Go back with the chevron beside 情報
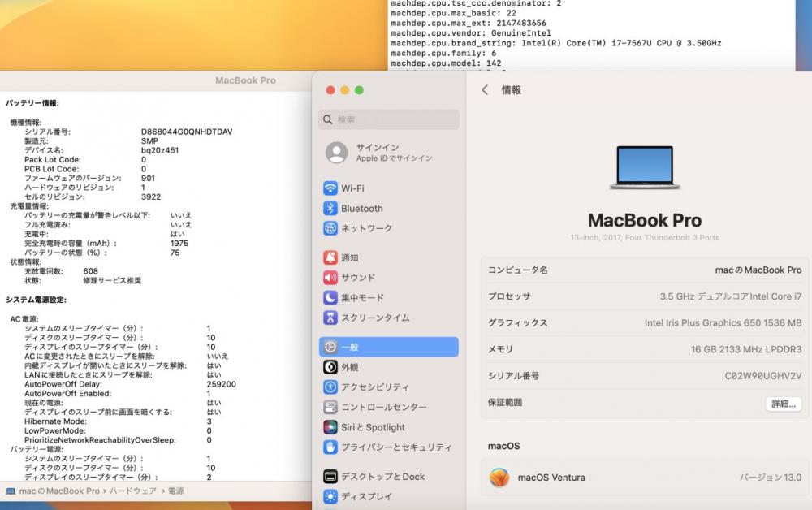812x510 pixels. pyautogui.click(x=485, y=89)
